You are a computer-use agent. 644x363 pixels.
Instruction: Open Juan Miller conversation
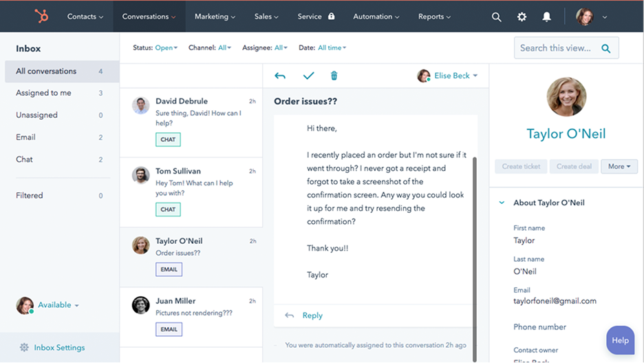[191, 317]
